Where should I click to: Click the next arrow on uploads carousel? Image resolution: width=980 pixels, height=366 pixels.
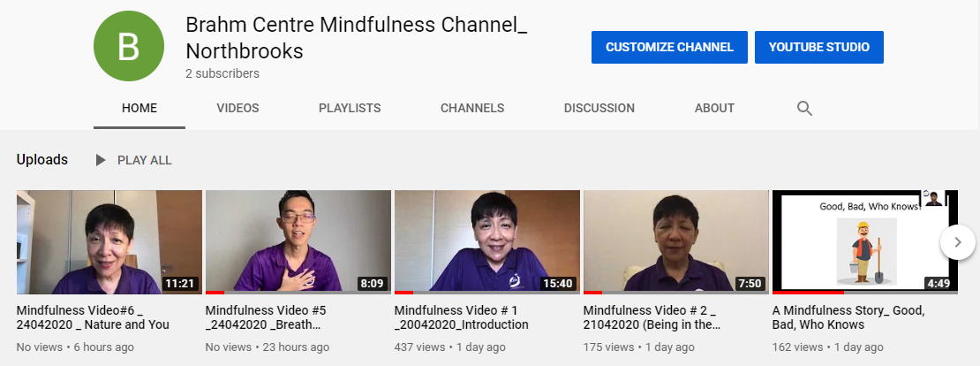point(958,241)
